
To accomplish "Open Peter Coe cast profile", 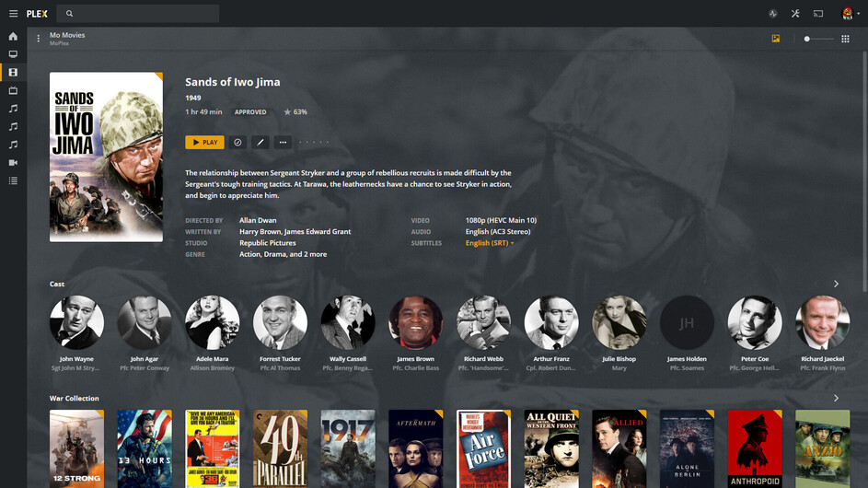I will (755, 322).
